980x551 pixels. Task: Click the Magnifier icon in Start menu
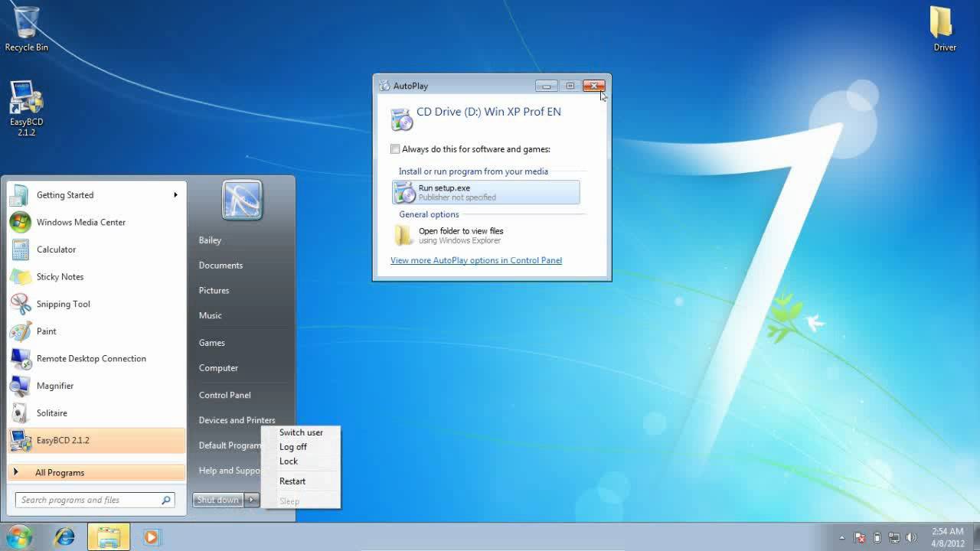pos(20,386)
